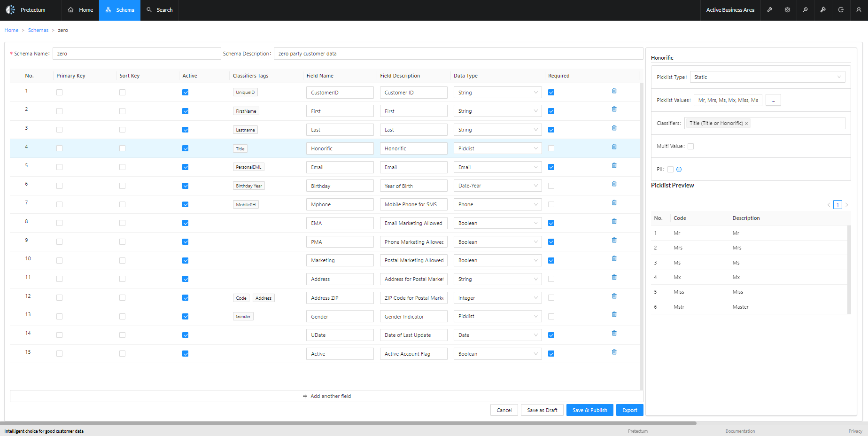Open the picklist values ellipsis button
The image size is (868, 436).
pos(773,100)
